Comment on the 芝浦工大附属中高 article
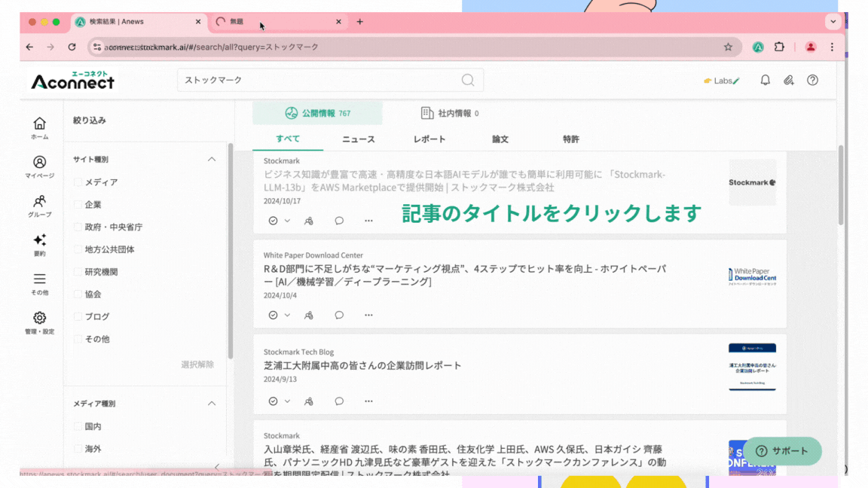Screen dimensions: 868x488 [x=339, y=401]
